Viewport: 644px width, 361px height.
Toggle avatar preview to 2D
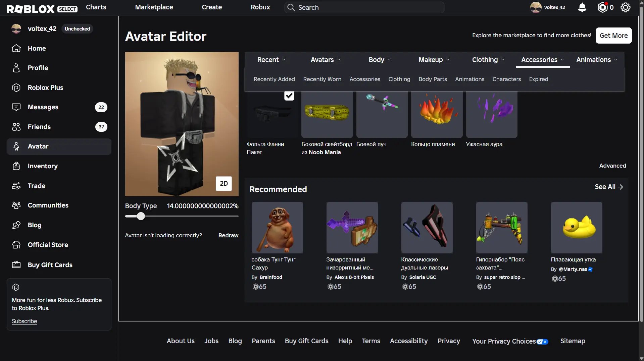tap(224, 183)
